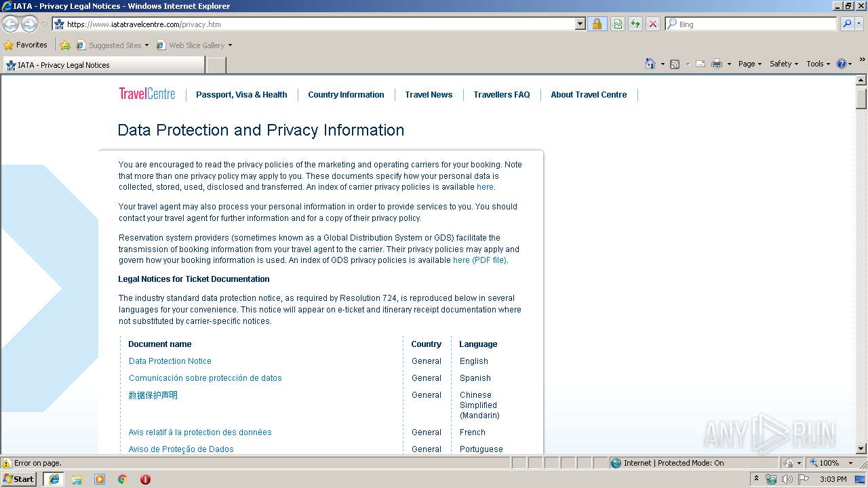868x488 pixels.
Task: Open the Page menu
Action: (750, 64)
